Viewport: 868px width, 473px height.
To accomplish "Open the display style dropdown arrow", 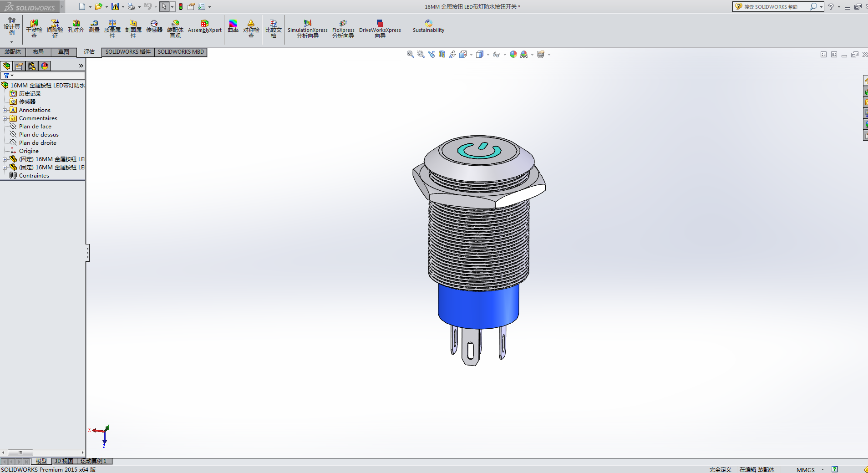I will tap(488, 55).
